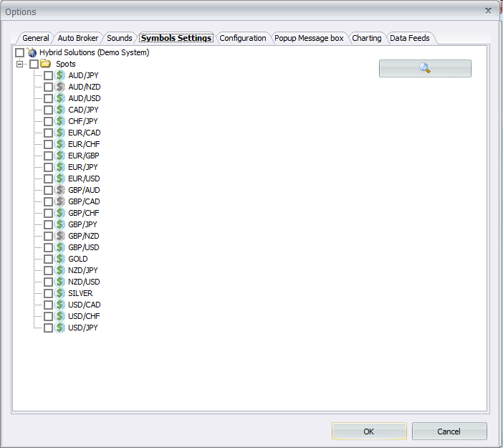503x448 pixels.
Task: Select the EUR/CHF symbol label
Action: (84, 144)
